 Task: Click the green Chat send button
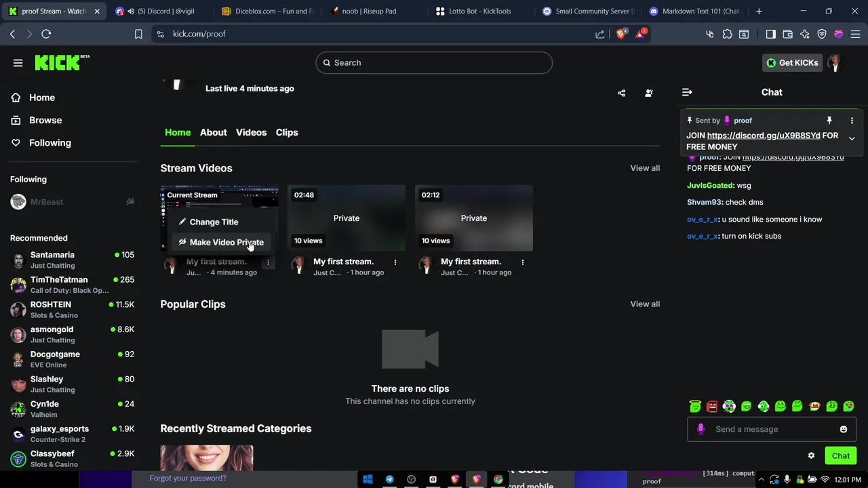(x=841, y=455)
